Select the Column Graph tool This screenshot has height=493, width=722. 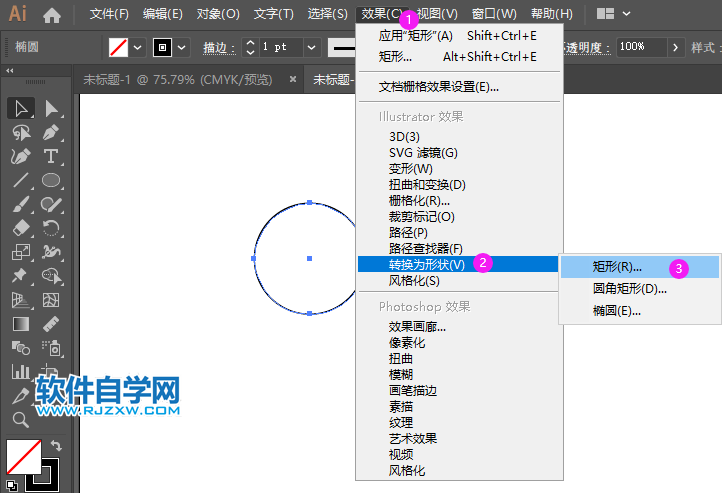click(x=20, y=371)
